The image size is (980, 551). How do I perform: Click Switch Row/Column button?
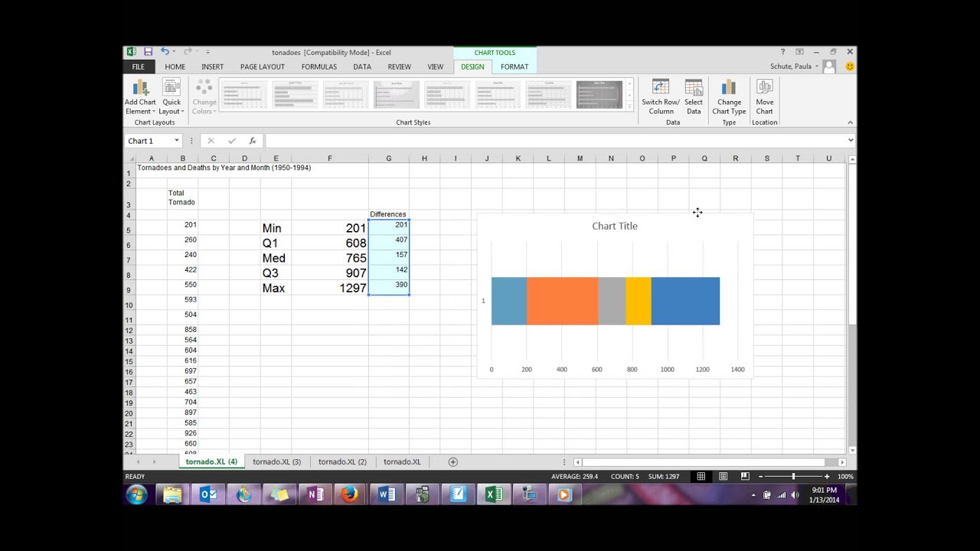pyautogui.click(x=661, y=97)
